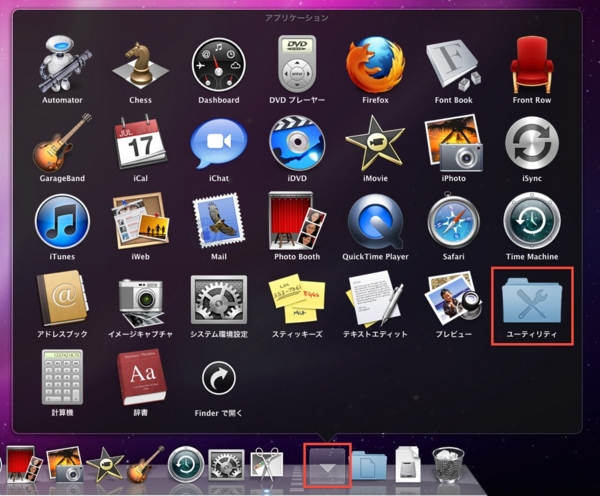Click GarageBand guitar in the Dock

tap(145, 465)
